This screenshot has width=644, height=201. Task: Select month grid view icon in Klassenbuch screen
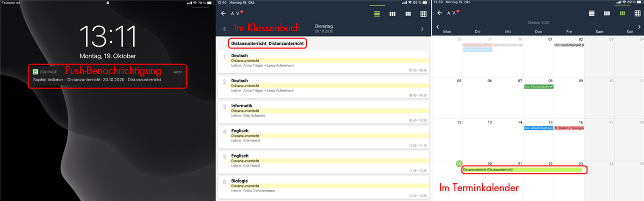click(408, 14)
